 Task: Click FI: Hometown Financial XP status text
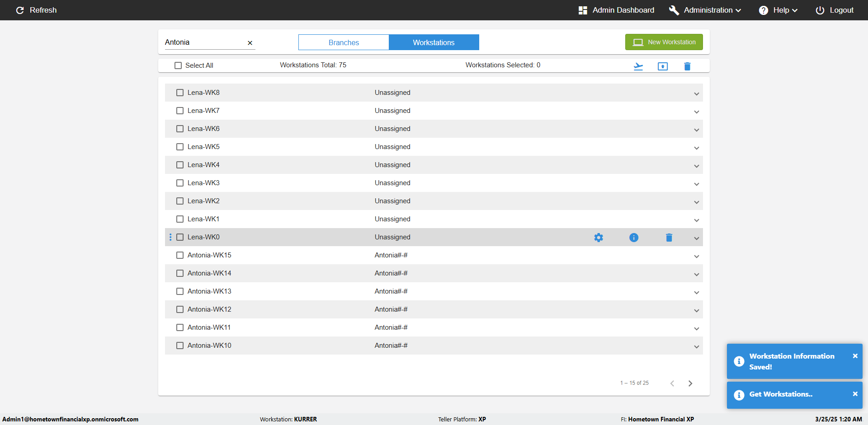coord(657,419)
